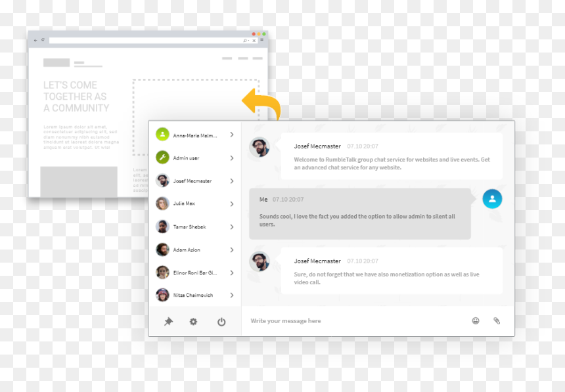Click browser back arrow in mockup window
565x392 pixels.
tap(35, 40)
